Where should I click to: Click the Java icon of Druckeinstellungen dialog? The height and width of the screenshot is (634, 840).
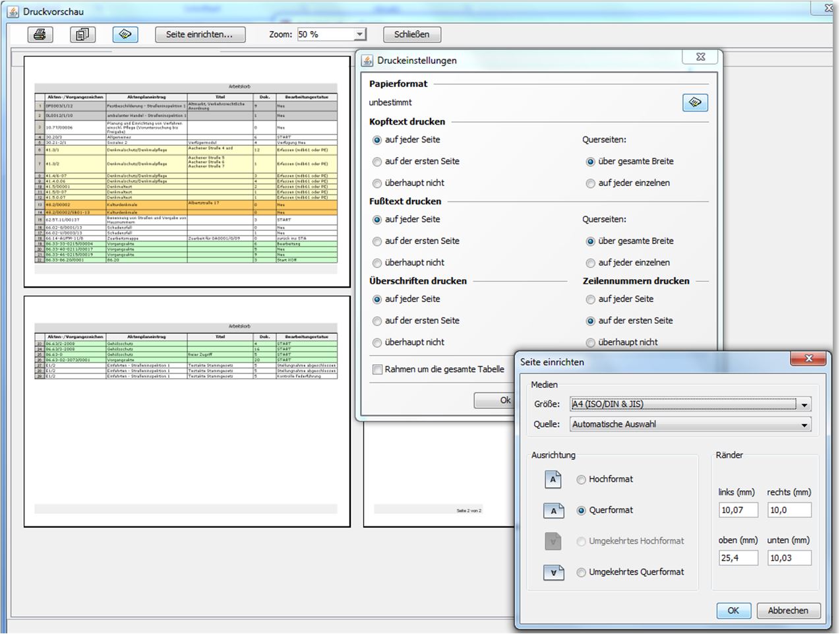click(368, 60)
